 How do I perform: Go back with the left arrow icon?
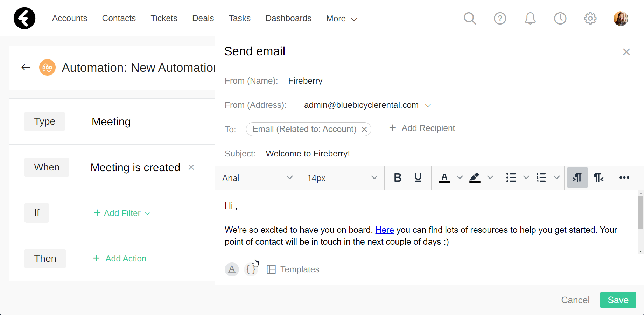26,67
